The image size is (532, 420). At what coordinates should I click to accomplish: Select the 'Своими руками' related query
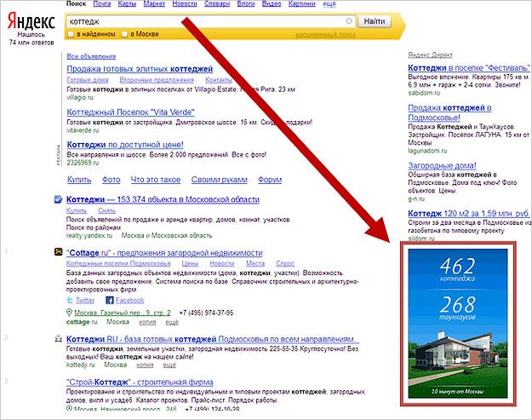219,180
